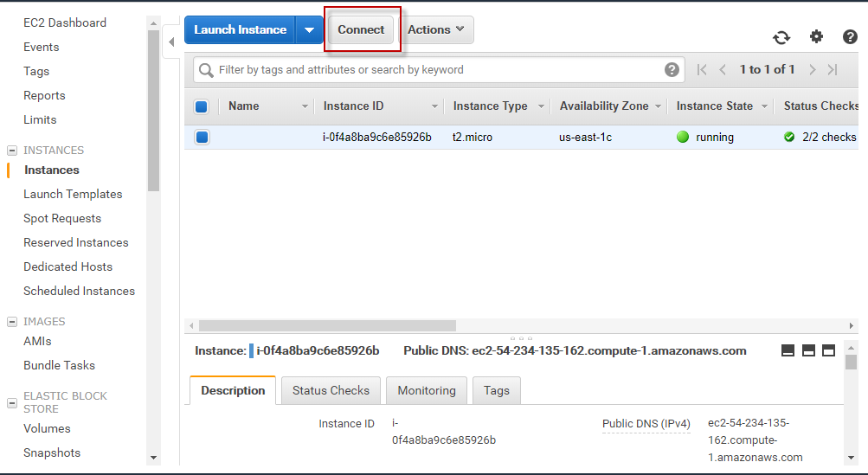Click the refresh instances icon
Viewport: 868px width, 475px height.
point(781,37)
